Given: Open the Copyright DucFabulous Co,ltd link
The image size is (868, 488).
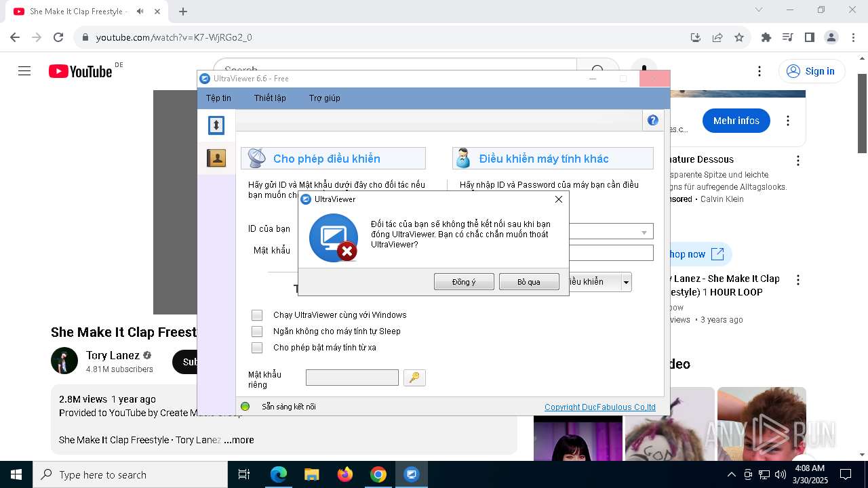Looking at the screenshot, I should point(600,407).
